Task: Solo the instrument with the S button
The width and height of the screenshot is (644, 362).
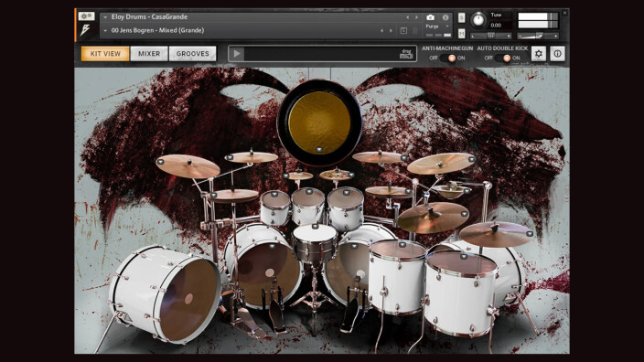Action: (461, 17)
